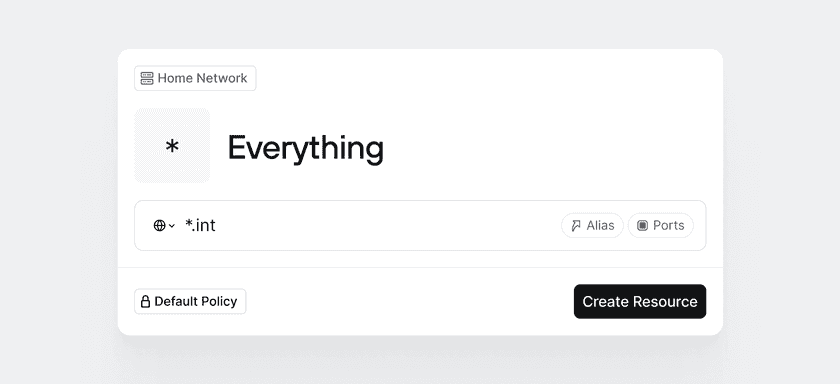Select the asterisk resource icon tile
Screen dimensions: 840x384
click(x=172, y=146)
